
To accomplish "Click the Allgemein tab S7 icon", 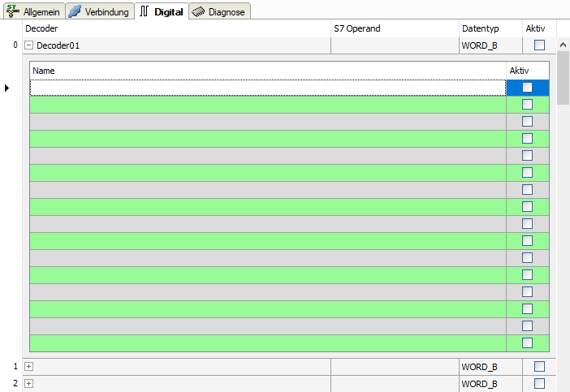I will 12,11.
